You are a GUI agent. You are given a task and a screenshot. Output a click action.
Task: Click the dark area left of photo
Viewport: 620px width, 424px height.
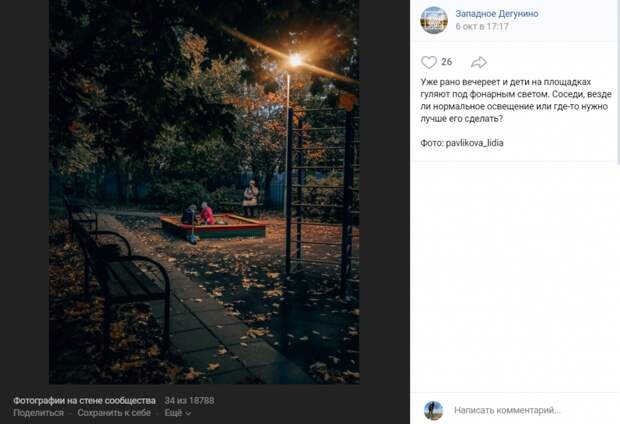coord(24,192)
